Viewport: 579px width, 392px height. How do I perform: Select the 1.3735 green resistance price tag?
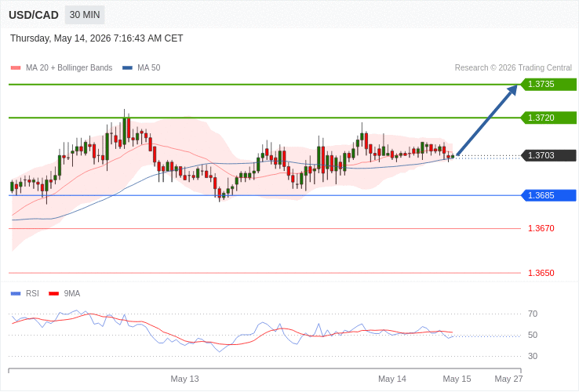[548, 84]
